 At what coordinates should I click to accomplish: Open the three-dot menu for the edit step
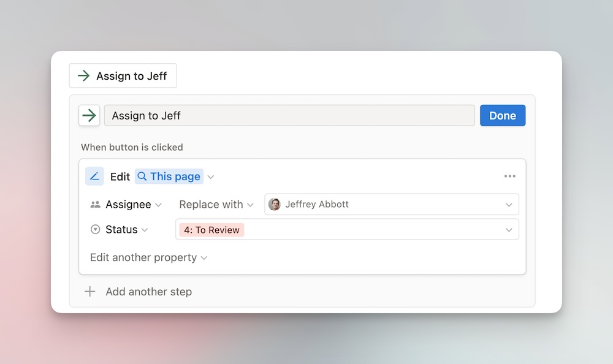point(510,176)
